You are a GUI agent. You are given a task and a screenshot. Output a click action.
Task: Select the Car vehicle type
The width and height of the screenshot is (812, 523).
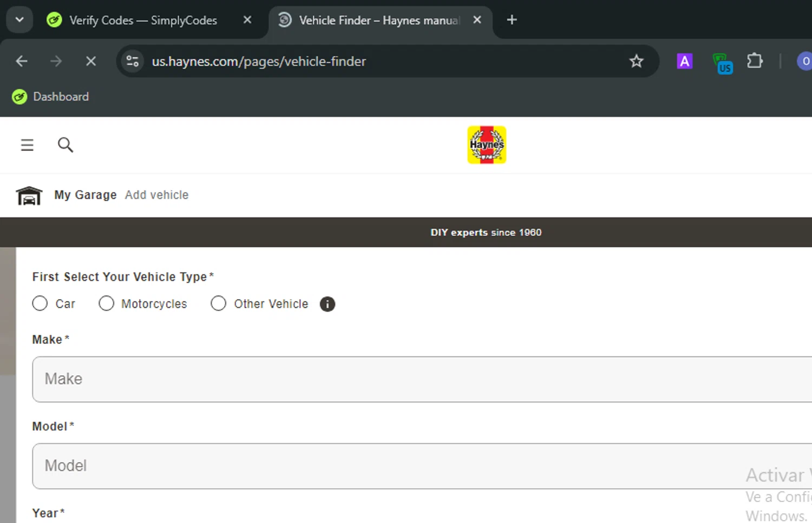pyautogui.click(x=40, y=304)
